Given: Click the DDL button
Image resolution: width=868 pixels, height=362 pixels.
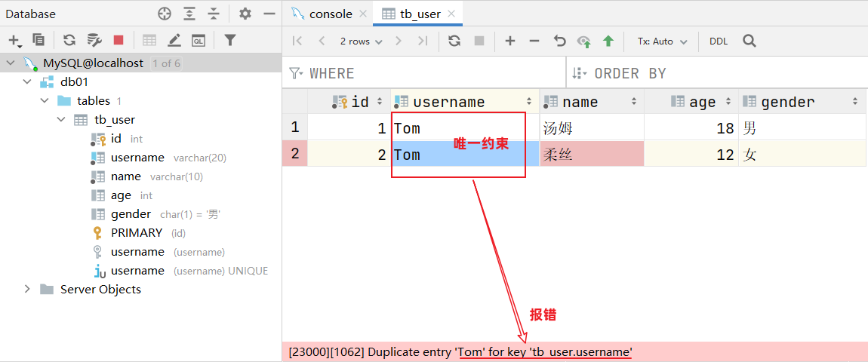Looking at the screenshot, I should pos(719,41).
